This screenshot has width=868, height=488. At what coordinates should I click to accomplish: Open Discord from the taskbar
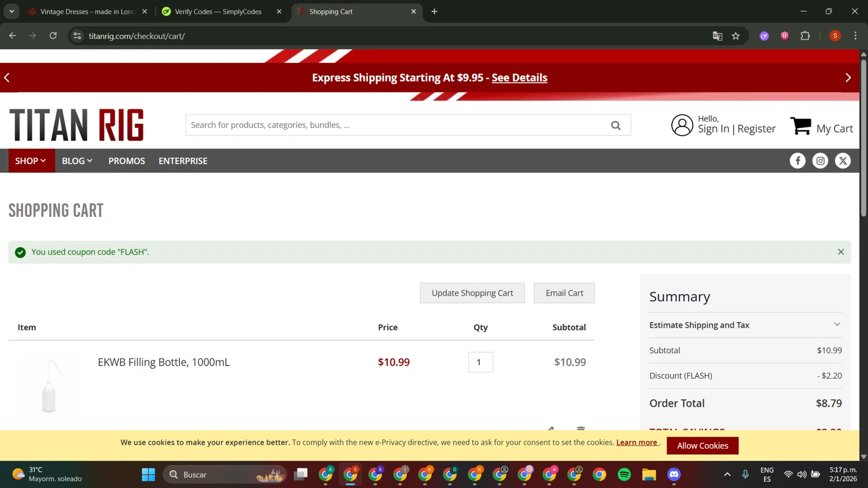[x=674, y=475]
